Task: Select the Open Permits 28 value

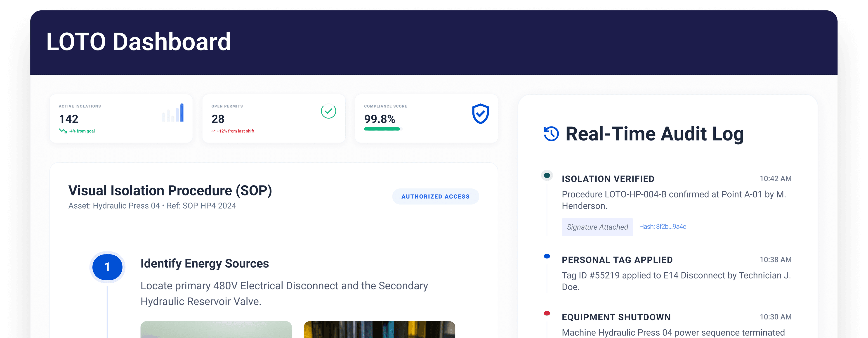Action: coord(218,119)
